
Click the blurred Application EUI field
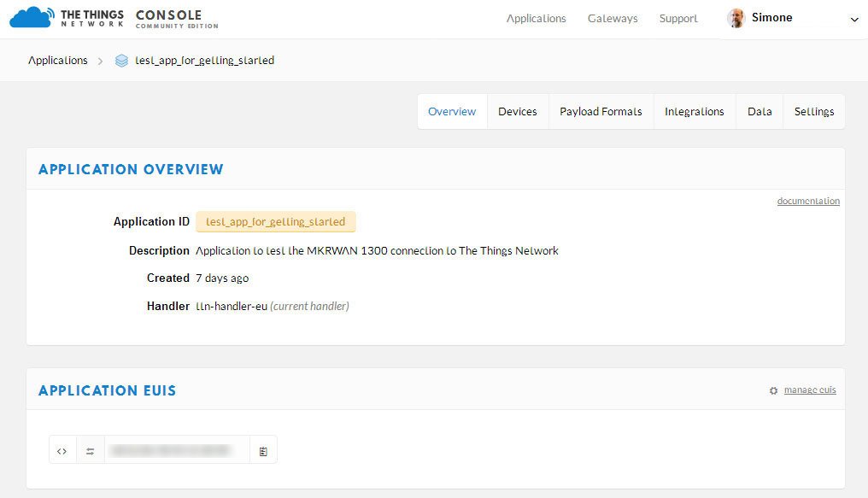[177, 450]
